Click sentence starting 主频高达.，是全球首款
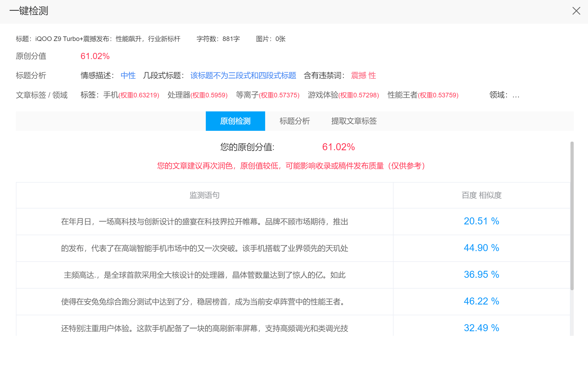 point(204,275)
